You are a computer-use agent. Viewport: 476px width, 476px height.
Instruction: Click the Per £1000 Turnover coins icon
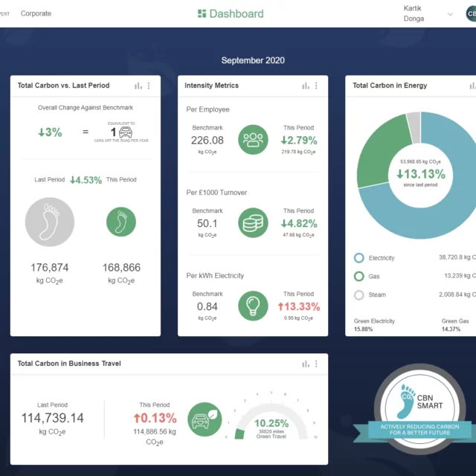pyautogui.click(x=253, y=222)
